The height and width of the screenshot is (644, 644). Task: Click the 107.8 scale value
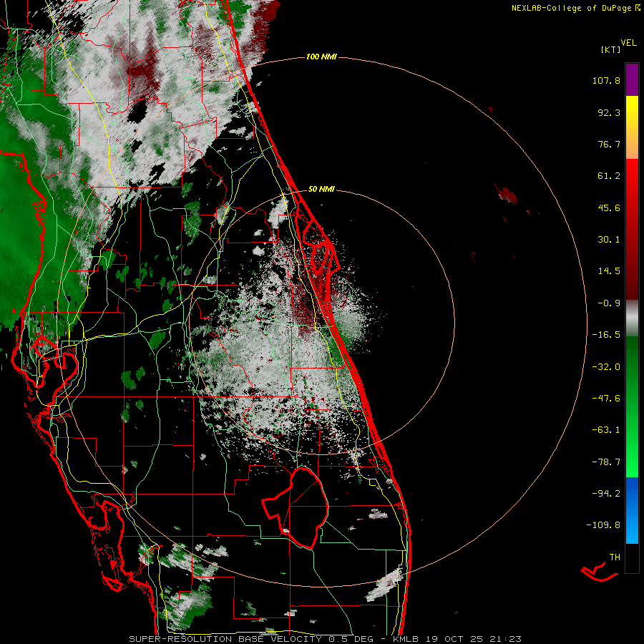[x=606, y=80]
